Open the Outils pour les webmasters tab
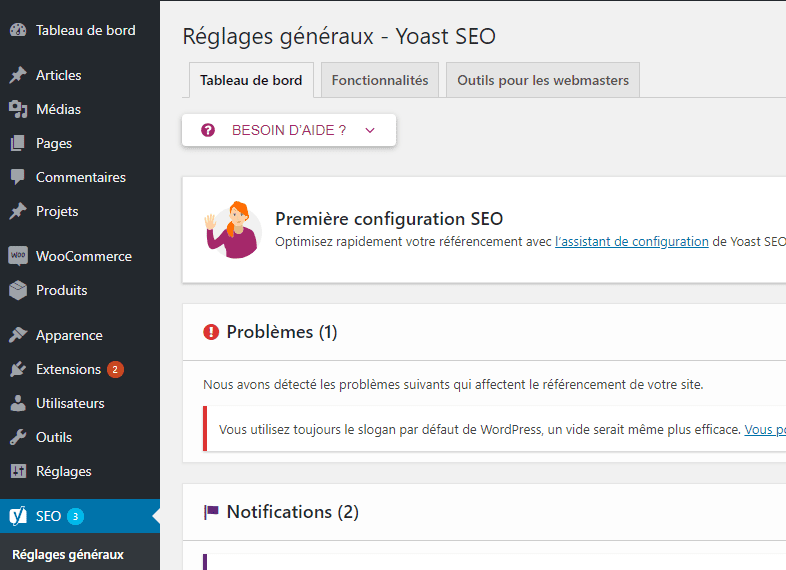This screenshot has width=786, height=570. point(543,80)
